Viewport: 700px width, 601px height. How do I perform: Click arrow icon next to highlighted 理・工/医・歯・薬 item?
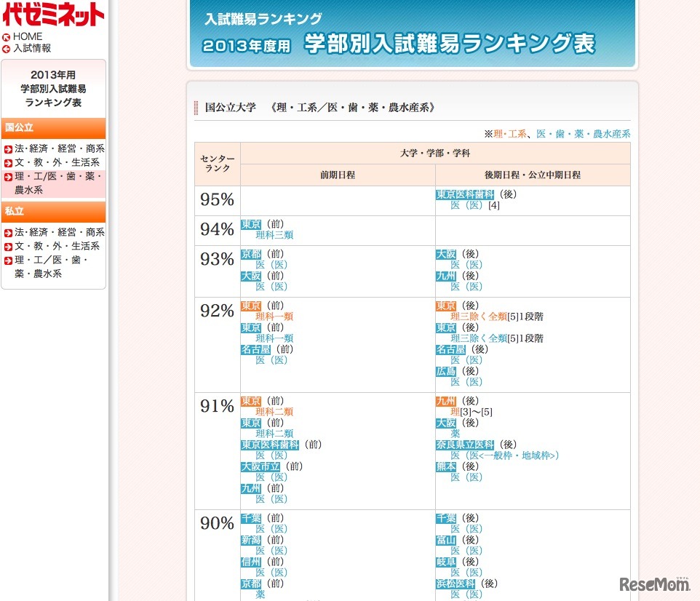8,178
